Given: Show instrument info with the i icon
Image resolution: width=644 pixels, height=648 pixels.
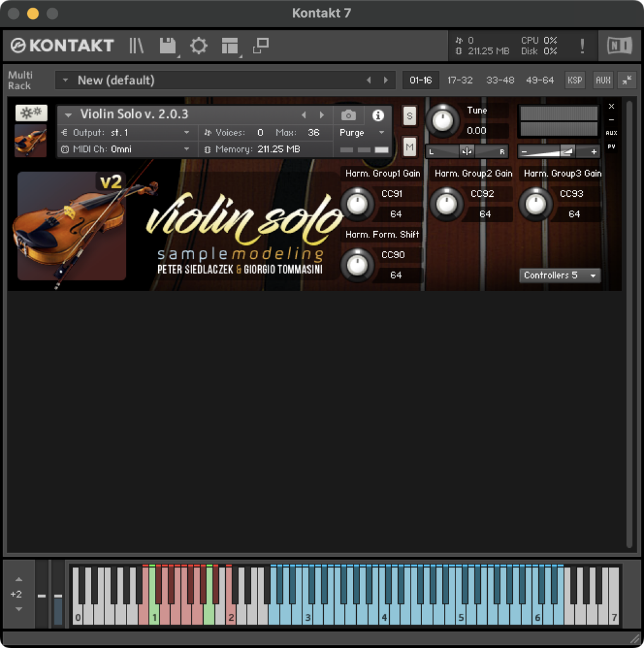Looking at the screenshot, I should point(378,115).
